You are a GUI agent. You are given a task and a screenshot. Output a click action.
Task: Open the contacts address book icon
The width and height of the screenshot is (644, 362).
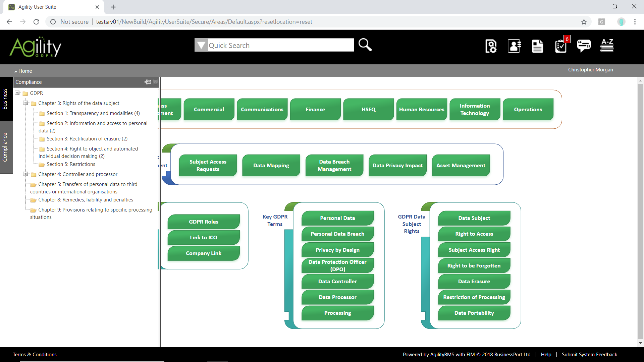click(x=514, y=46)
